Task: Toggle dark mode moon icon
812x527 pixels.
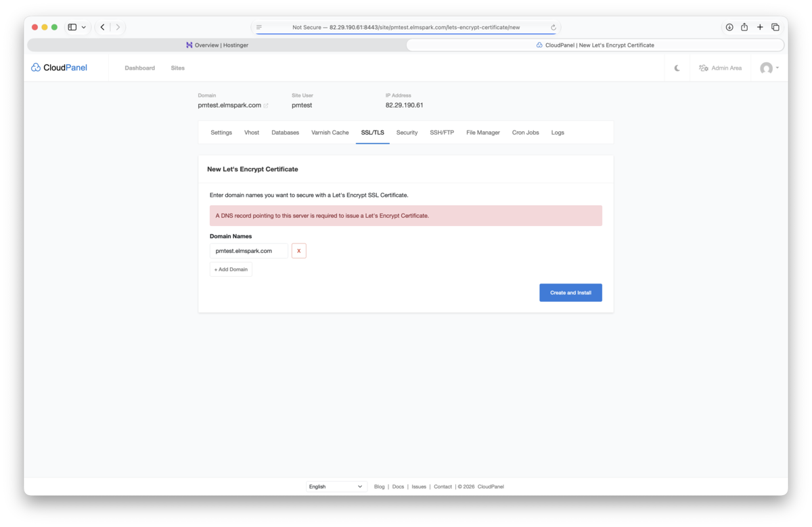Action: click(677, 68)
